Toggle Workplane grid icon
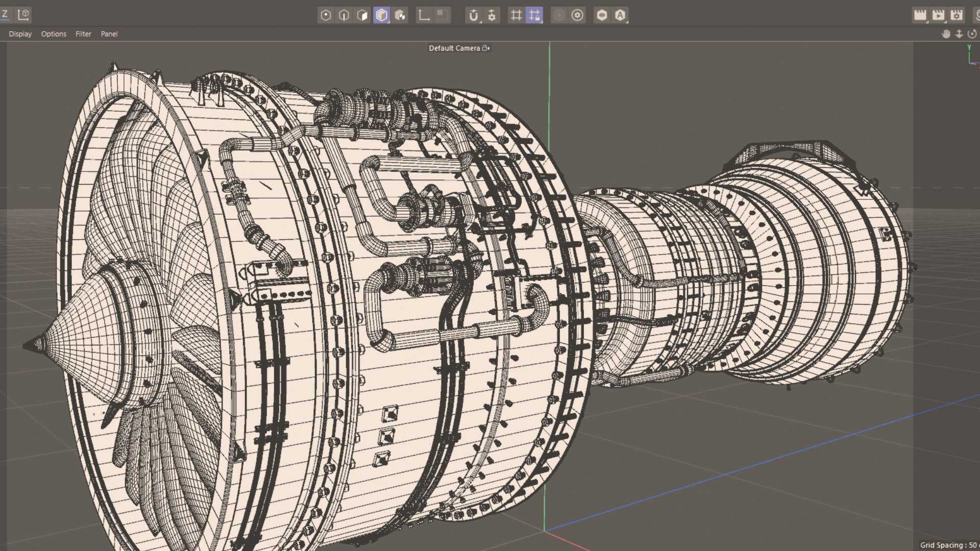 click(x=516, y=15)
